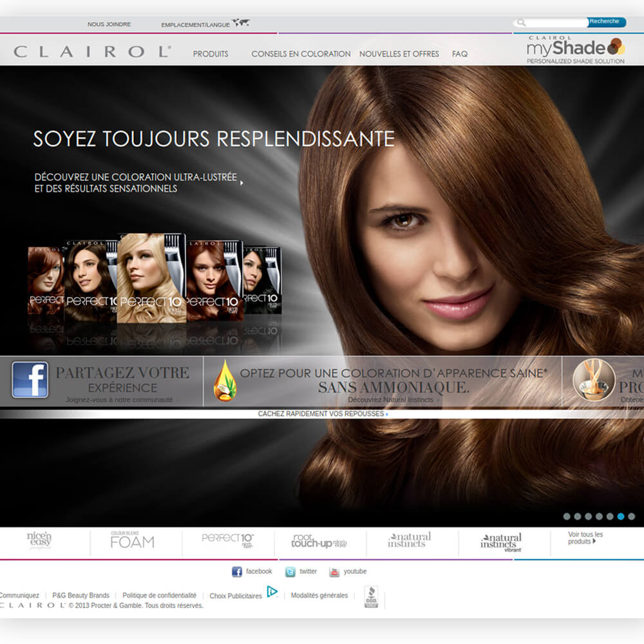Screen dimensions: 644x644
Task: Click Voir tous les produits link
Action: (x=585, y=538)
